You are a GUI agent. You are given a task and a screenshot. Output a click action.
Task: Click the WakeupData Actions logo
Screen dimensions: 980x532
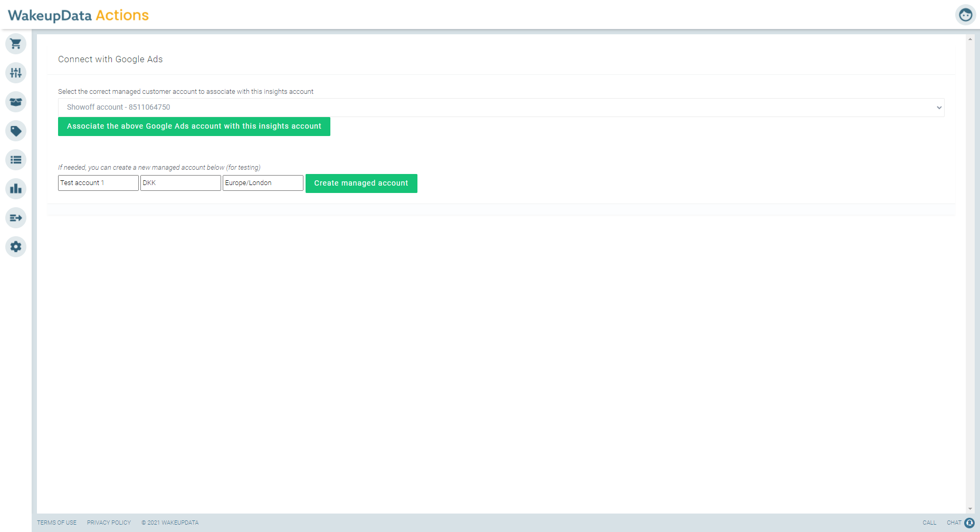click(x=78, y=15)
